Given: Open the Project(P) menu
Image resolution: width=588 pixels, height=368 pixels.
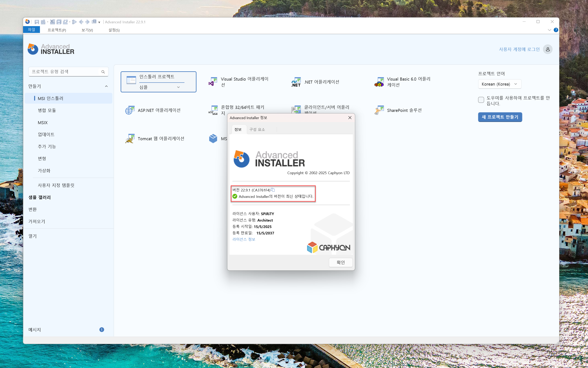Looking at the screenshot, I should click(57, 30).
